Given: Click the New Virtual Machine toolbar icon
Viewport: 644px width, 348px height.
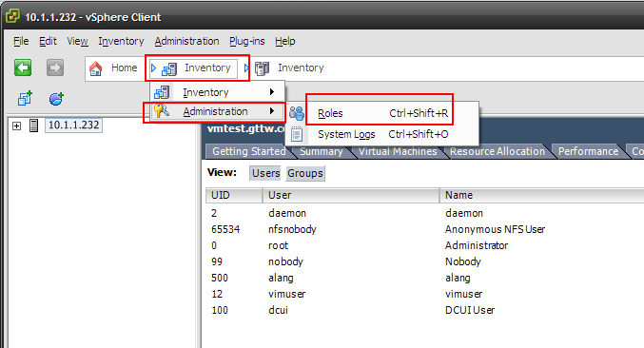Looking at the screenshot, I should tap(25, 99).
